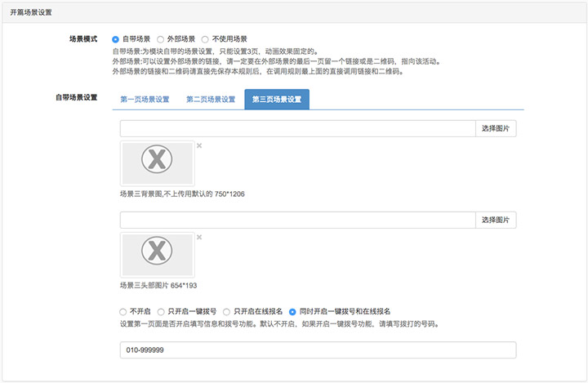
Task: Click the background image placeholder thumbnail
Action: pos(157,163)
